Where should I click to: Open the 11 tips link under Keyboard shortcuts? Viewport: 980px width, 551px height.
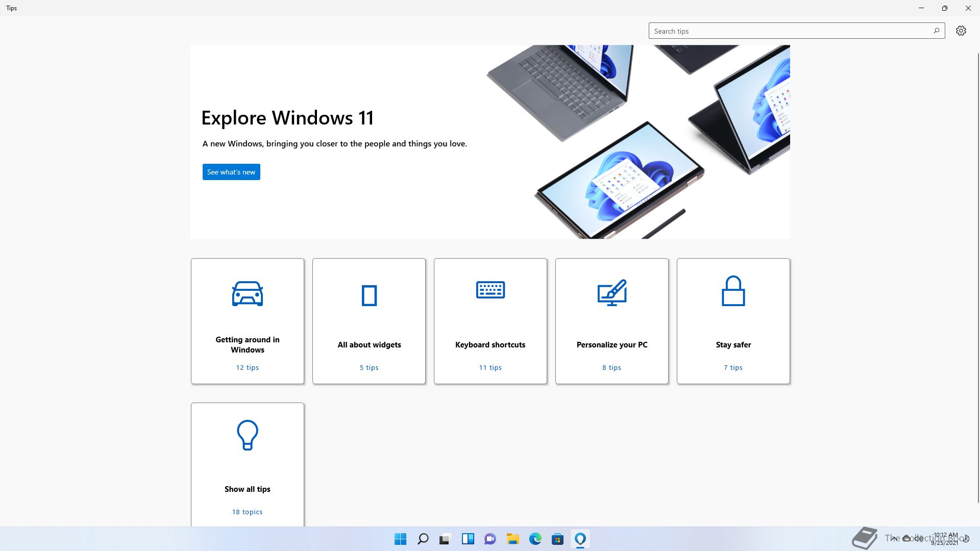coord(490,367)
